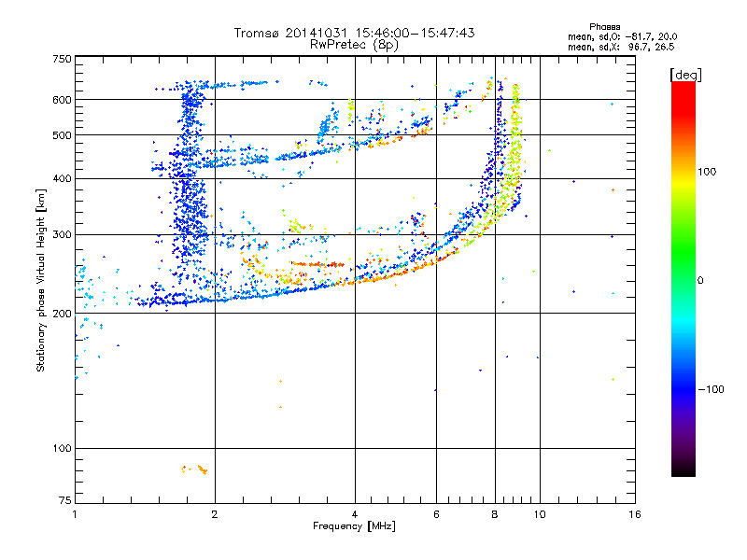747x560 pixels.
Task: Click the plot title "Tromsø 20141031 15:46:00-15:47:43"
Action: click(x=355, y=33)
